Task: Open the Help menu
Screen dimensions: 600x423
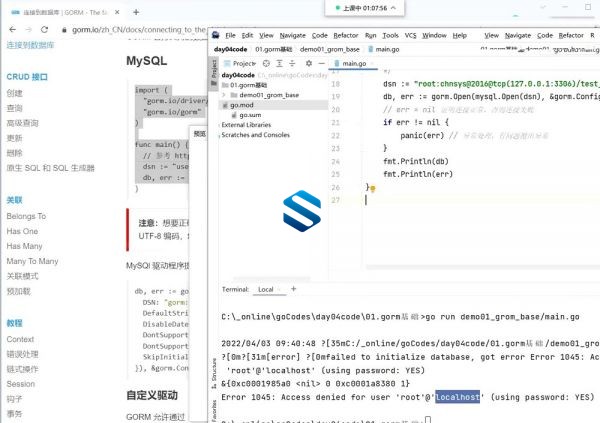Action: pos(460,35)
